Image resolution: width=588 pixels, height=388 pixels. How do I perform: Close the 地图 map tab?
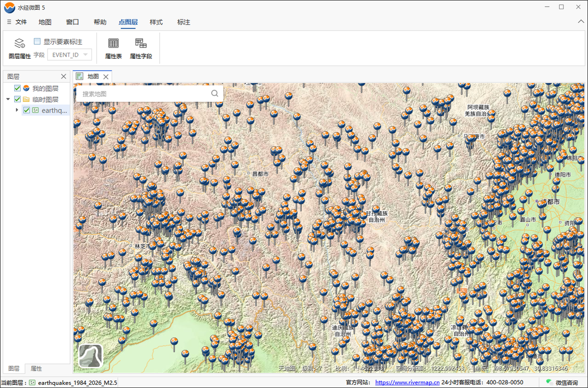106,77
